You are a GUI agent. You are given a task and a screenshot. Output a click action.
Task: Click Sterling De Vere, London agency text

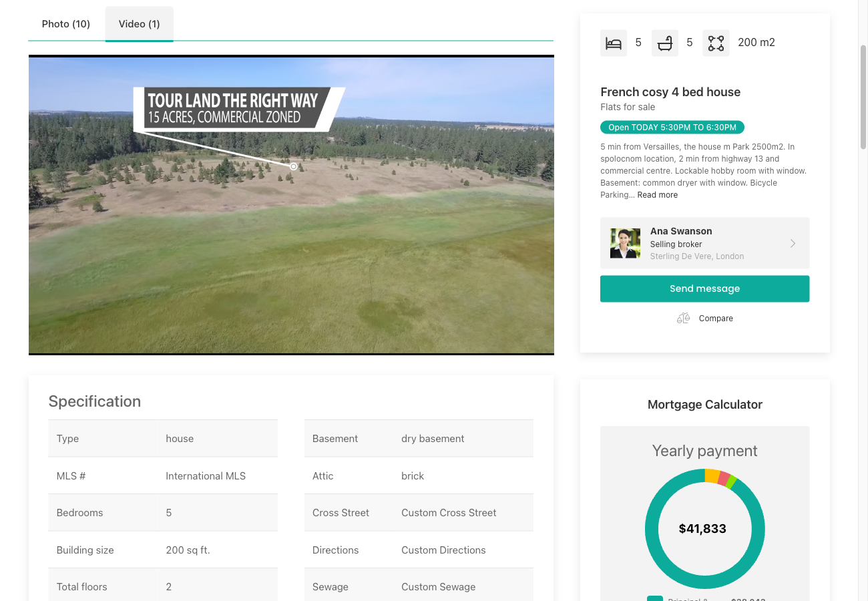697,256
